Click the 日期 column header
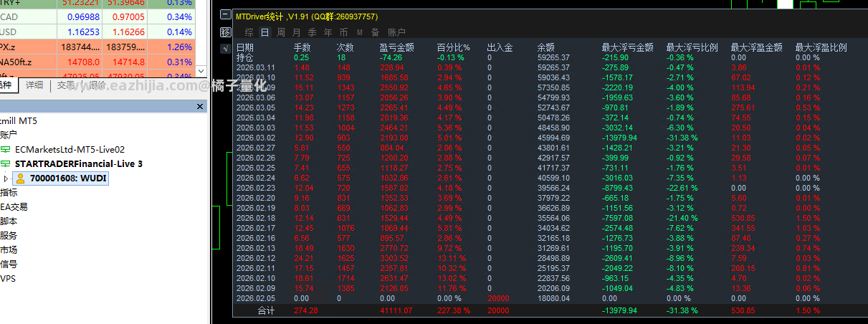This screenshot has width=868, height=324. tap(245, 48)
